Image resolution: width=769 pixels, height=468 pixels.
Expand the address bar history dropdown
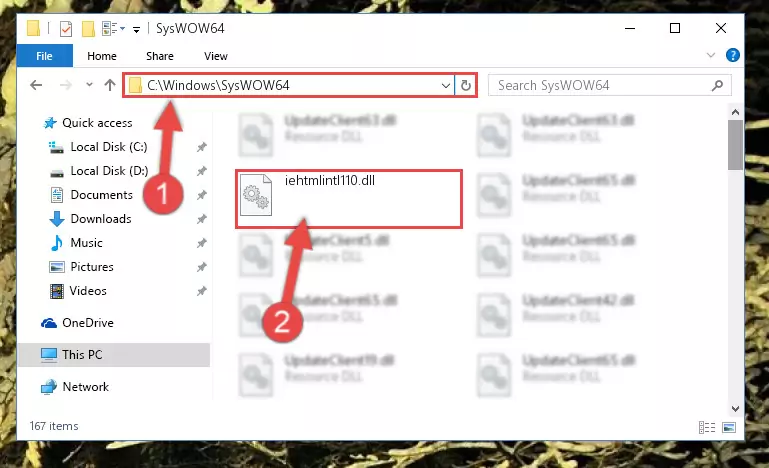(x=445, y=85)
